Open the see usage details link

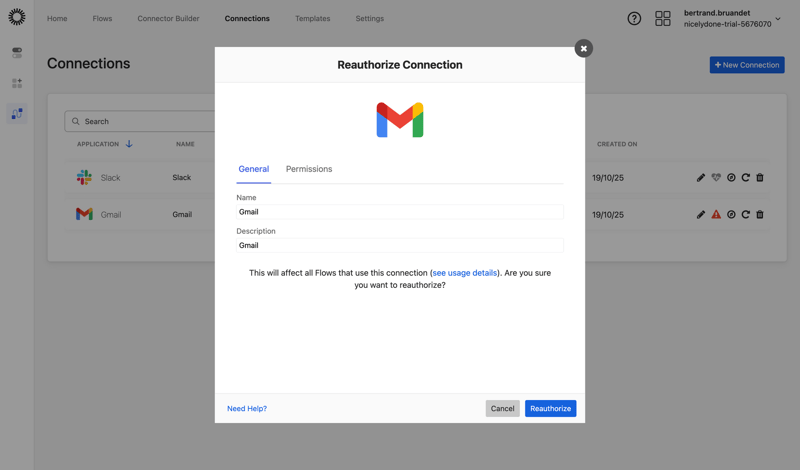pos(464,273)
